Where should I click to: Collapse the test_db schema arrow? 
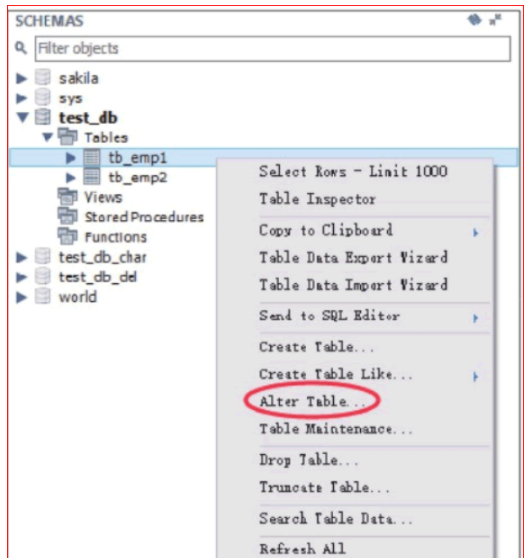22,117
